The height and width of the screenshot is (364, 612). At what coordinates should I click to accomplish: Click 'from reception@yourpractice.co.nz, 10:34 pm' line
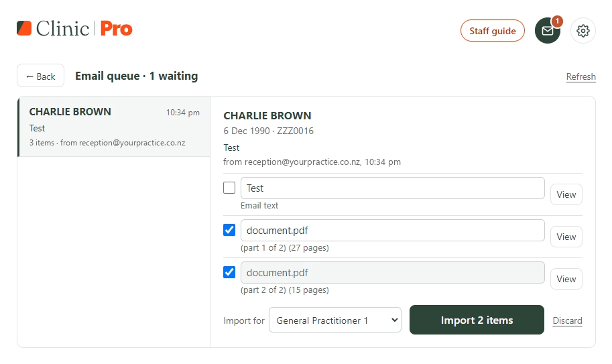312,162
